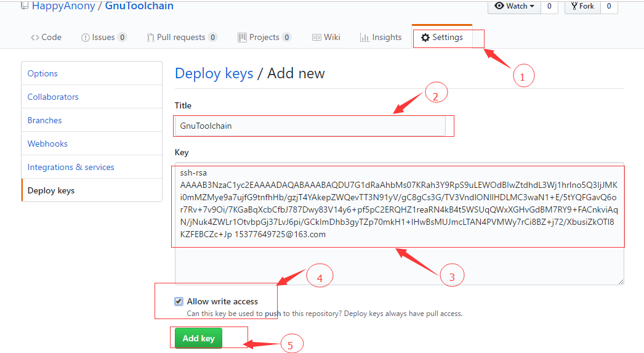
Task: Select Collaborators in the settings sidebar
Action: click(92, 97)
